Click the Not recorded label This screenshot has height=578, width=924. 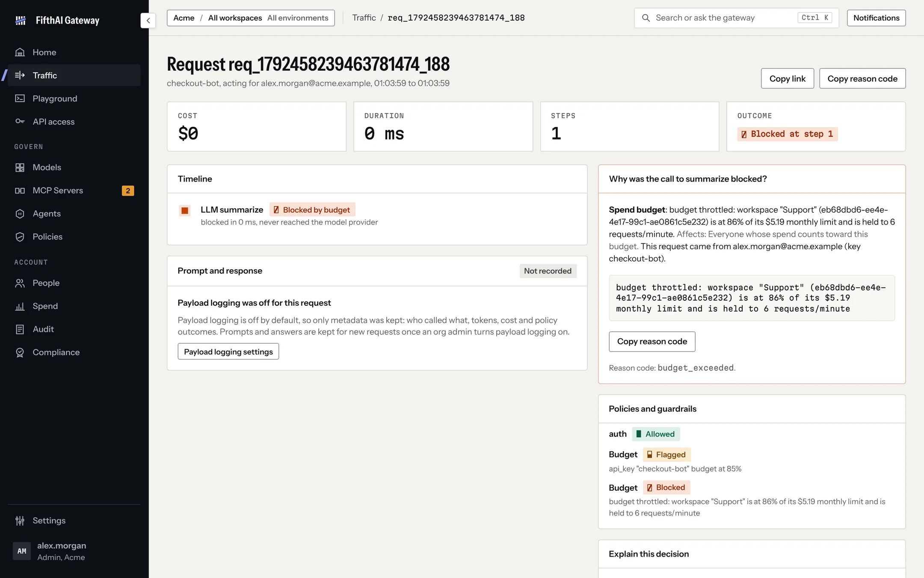(548, 271)
